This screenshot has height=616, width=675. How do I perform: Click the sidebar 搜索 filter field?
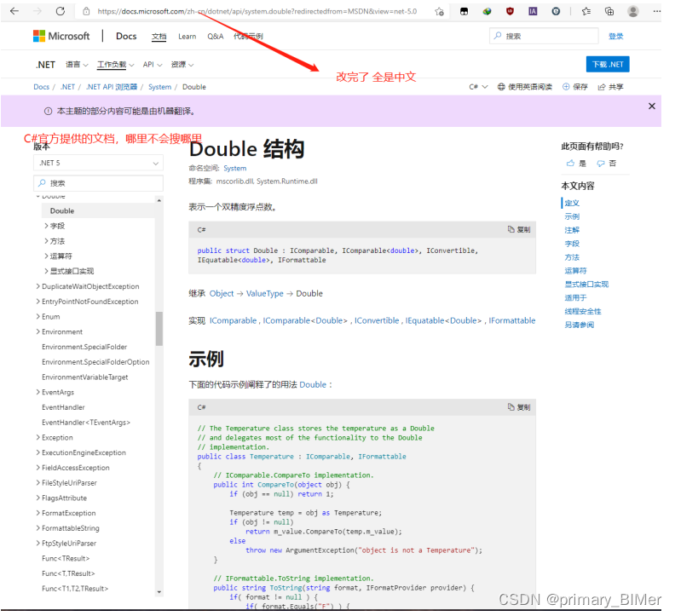point(98,183)
